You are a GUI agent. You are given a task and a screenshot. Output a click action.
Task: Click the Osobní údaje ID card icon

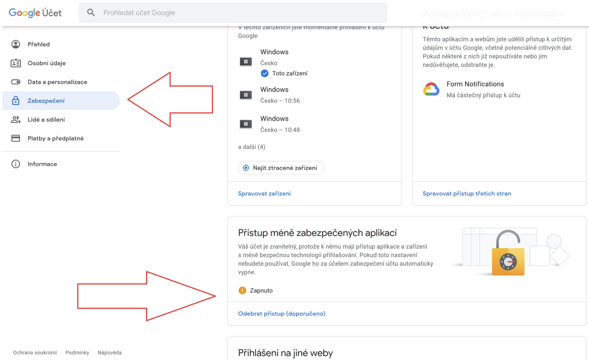15,63
